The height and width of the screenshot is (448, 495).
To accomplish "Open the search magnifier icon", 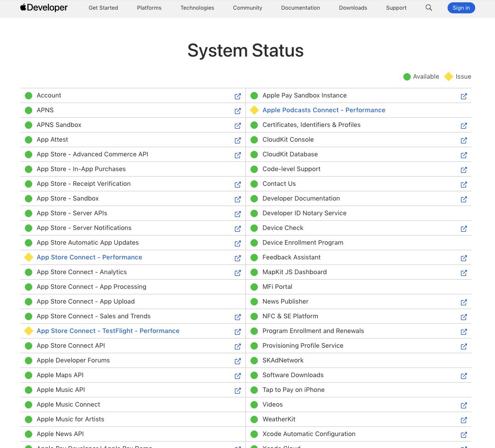I will coord(428,7).
